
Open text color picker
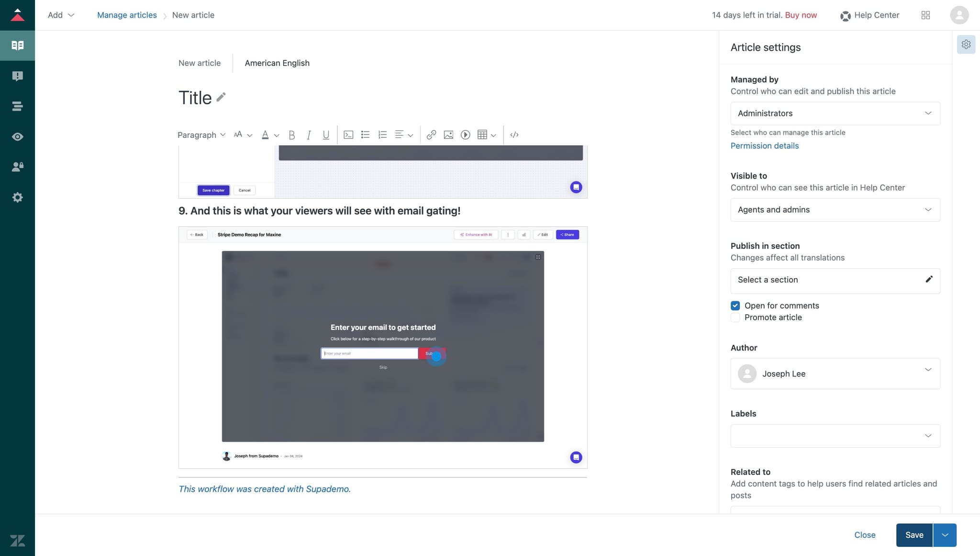tap(266, 135)
